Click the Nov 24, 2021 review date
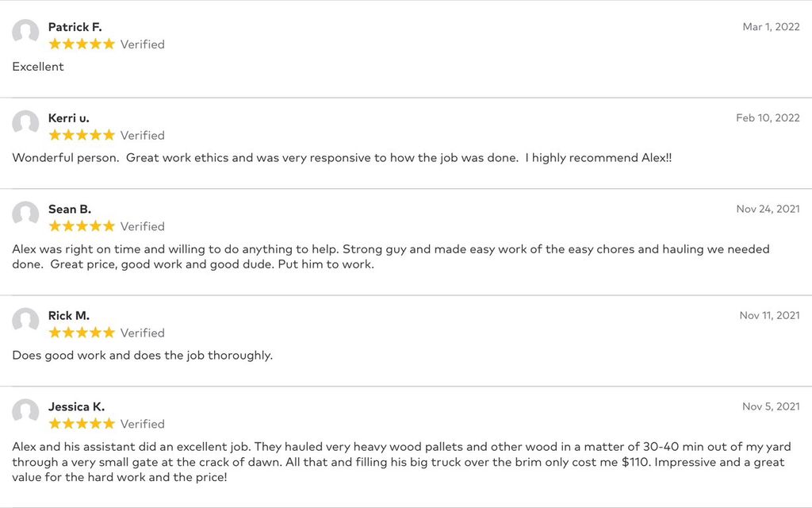 (768, 209)
